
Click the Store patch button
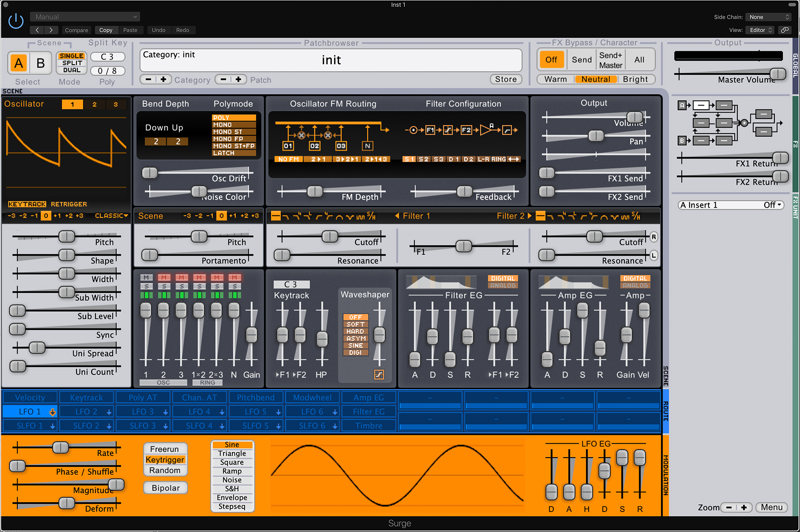[x=505, y=79]
